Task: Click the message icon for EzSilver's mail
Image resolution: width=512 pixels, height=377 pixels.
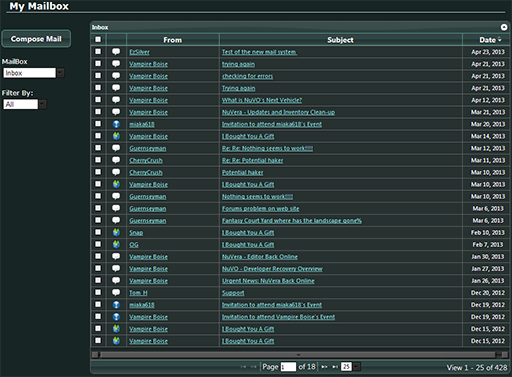Action: 116,52
